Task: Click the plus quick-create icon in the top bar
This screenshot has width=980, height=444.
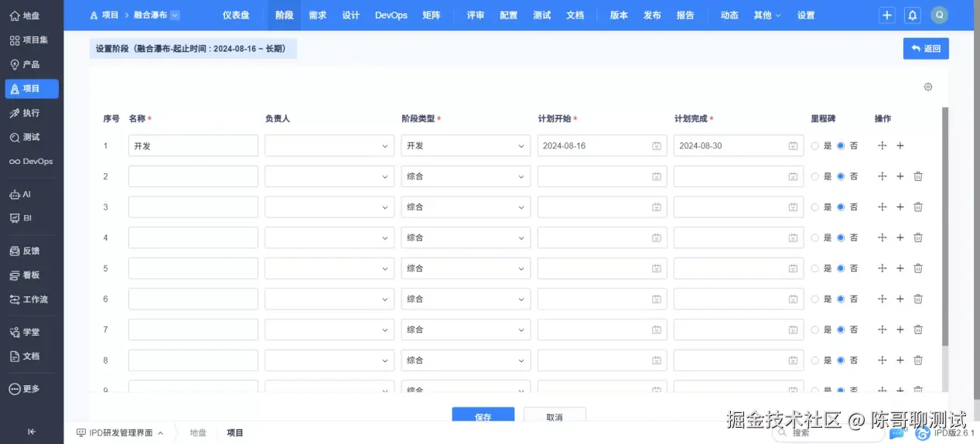Action: tap(887, 15)
